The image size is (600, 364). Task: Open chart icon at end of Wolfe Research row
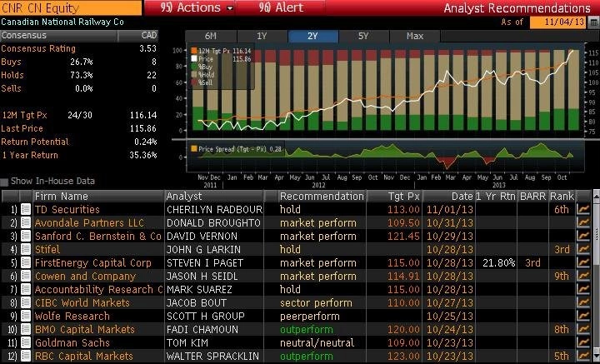coord(583,317)
